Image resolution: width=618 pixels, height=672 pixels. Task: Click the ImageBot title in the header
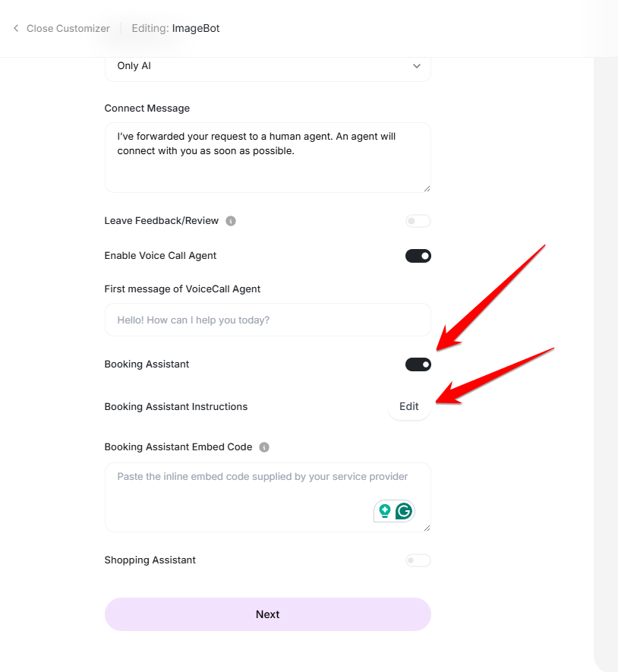196,28
